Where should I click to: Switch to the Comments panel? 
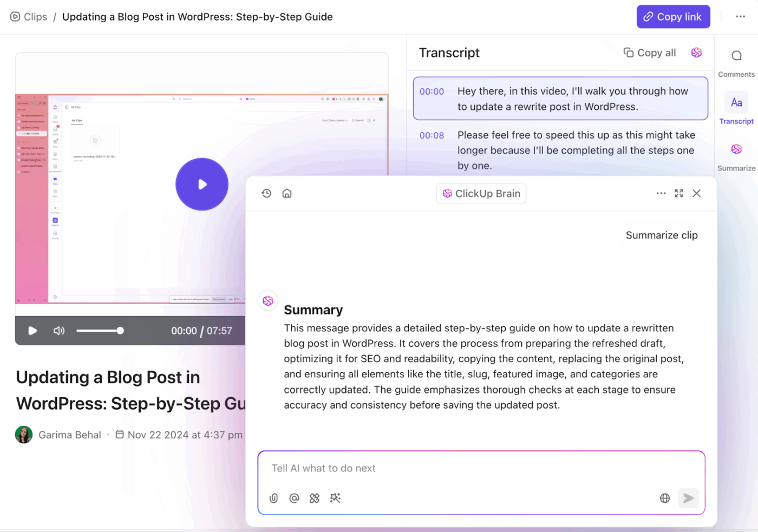pyautogui.click(x=736, y=61)
